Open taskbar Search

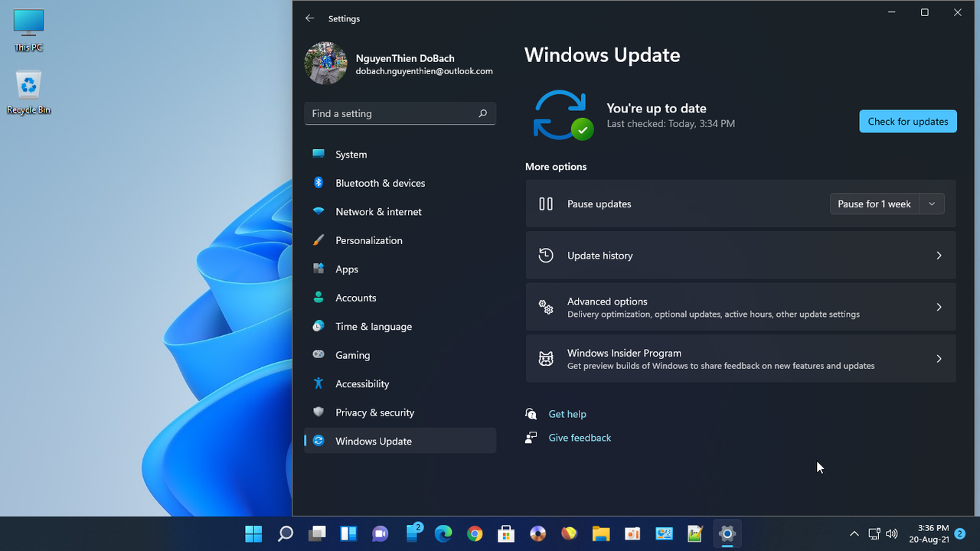point(286,533)
